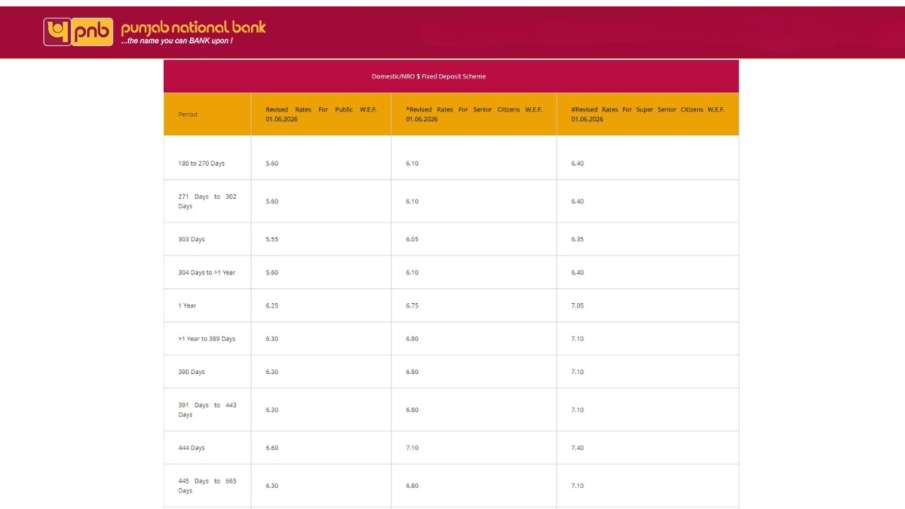Click super senior rate 7.10 in 390 Days row
The width and height of the screenshot is (905, 509).
pos(577,372)
